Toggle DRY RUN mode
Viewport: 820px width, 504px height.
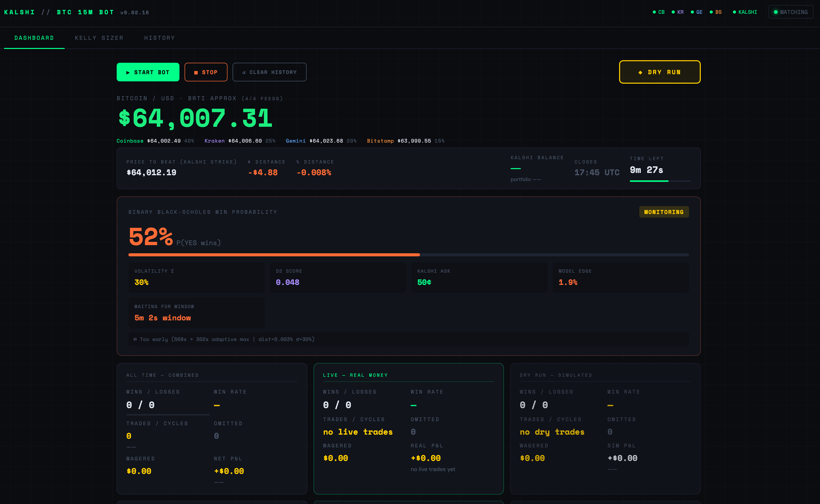click(659, 72)
